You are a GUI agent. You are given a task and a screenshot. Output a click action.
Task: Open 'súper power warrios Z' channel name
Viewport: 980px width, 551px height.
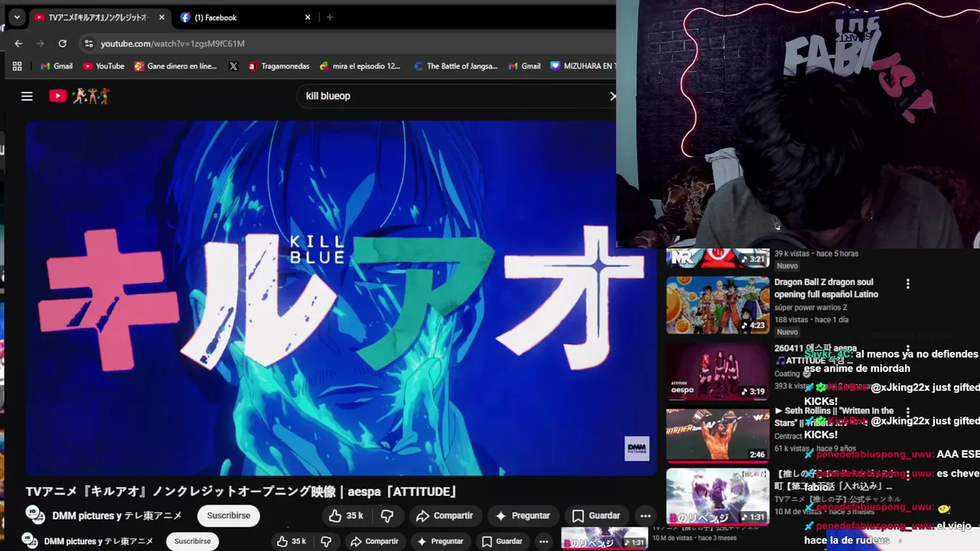click(810, 308)
